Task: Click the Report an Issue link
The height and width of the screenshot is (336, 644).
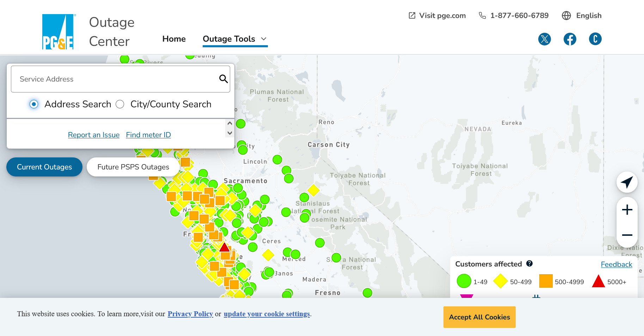Action: click(x=94, y=135)
